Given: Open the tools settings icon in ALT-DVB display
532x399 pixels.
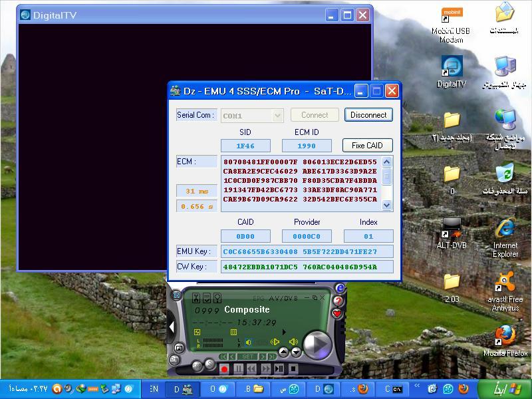Looking at the screenshot, I should pos(196,298).
